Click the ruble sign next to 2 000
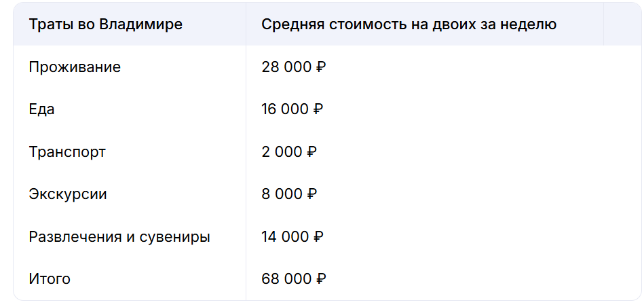Viewport: 644px width, 307px height. [x=311, y=151]
